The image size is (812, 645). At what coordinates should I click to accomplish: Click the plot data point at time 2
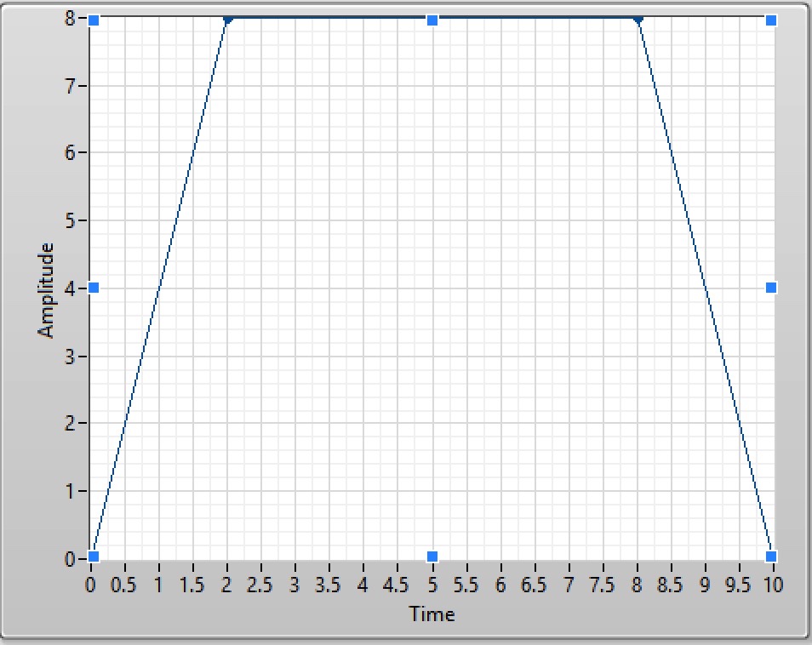227,20
